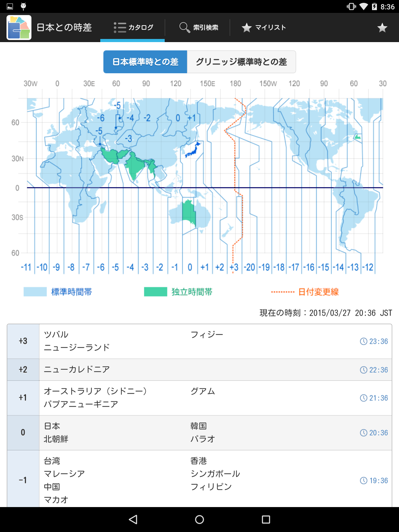Select 台湾 entry

click(52, 461)
